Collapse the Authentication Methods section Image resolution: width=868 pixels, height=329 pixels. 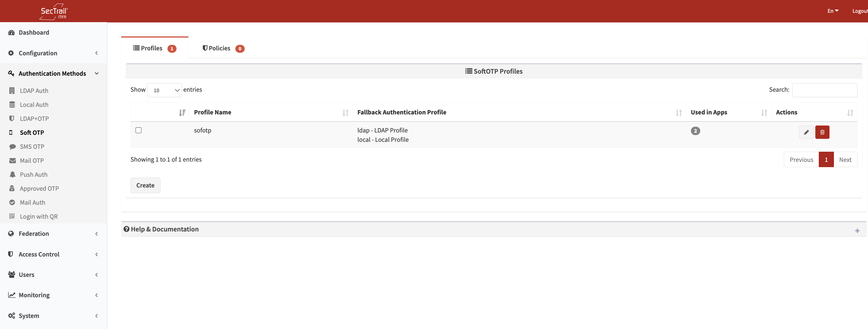(x=52, y=73)
